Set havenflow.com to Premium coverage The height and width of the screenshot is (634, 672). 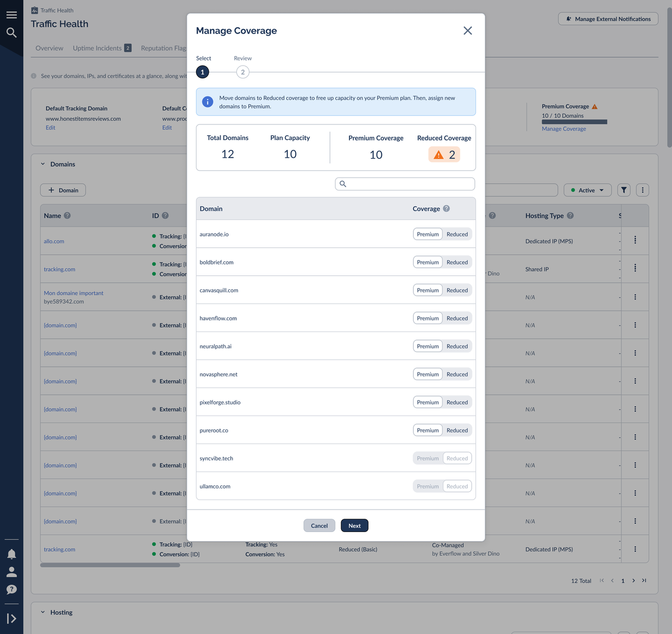pyautogui.click(x=428, y=318)
